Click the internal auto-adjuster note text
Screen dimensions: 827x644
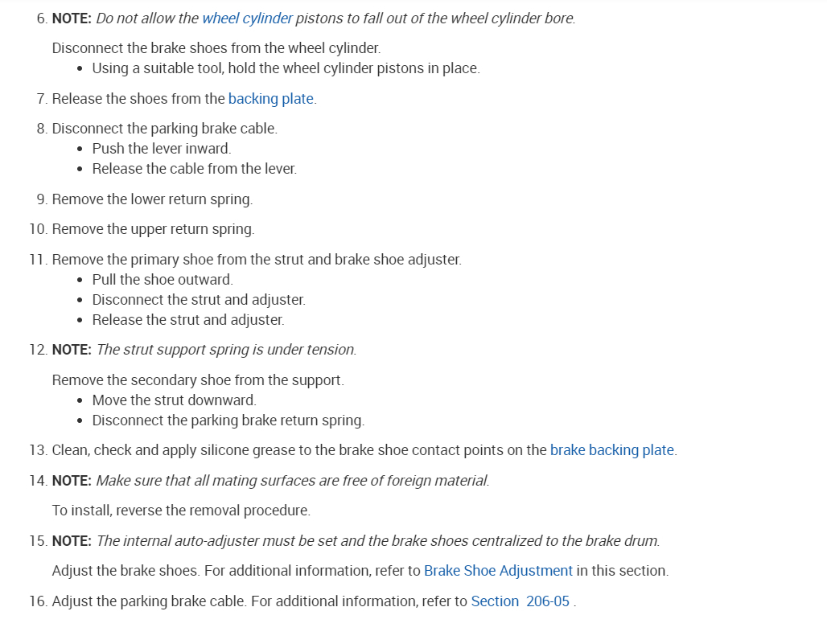click(377, 541)
